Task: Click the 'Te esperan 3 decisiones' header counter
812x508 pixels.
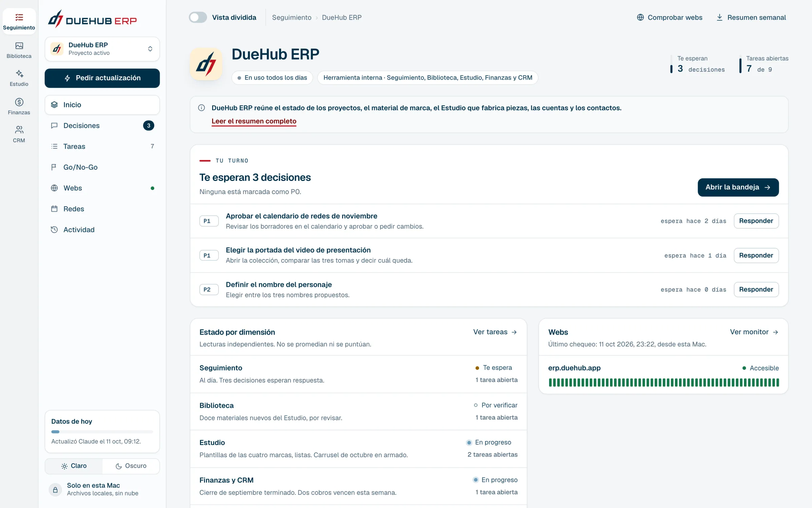Action: (698, 64)
